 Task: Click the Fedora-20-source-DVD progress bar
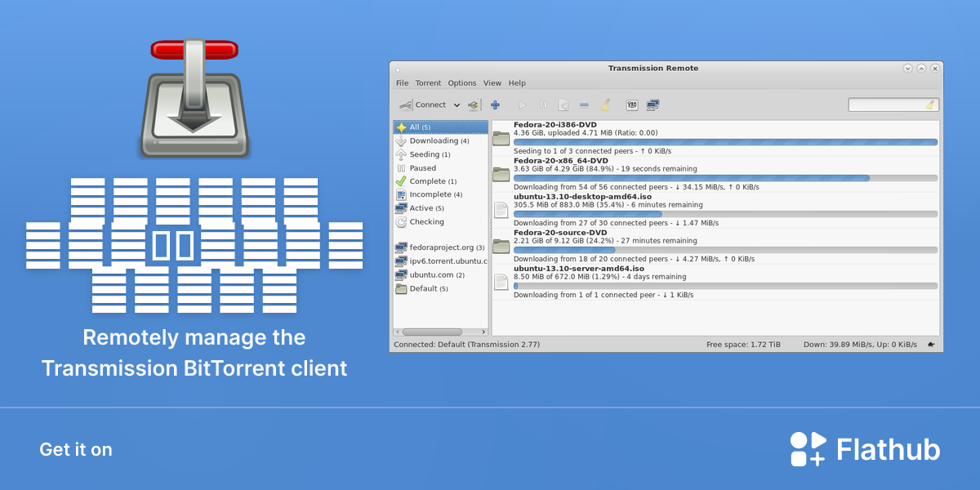point(726,250)
